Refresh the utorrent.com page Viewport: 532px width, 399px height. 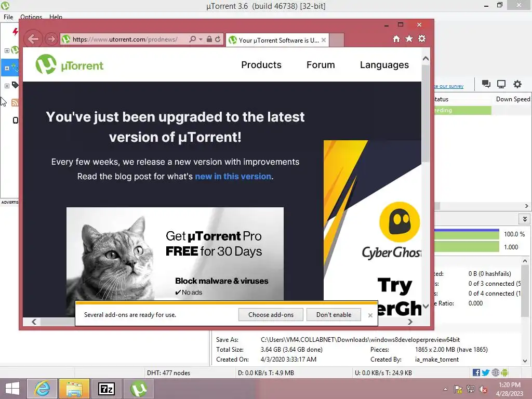[218, 39]
